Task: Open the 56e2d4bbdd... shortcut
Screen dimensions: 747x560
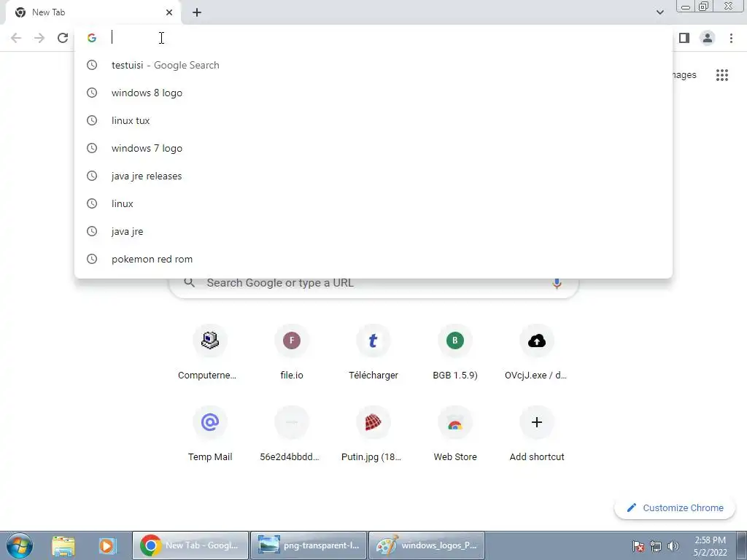Action: (x=292, y=435)
